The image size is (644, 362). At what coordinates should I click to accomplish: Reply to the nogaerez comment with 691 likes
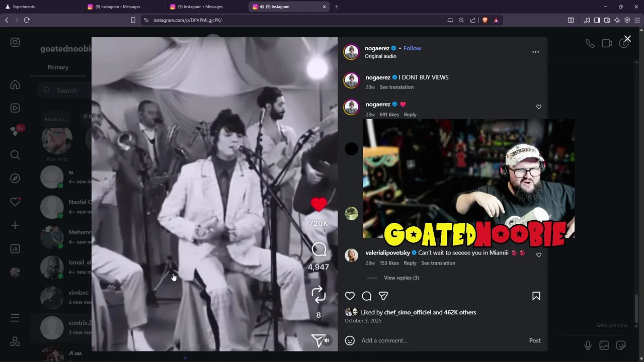(410, 115)
